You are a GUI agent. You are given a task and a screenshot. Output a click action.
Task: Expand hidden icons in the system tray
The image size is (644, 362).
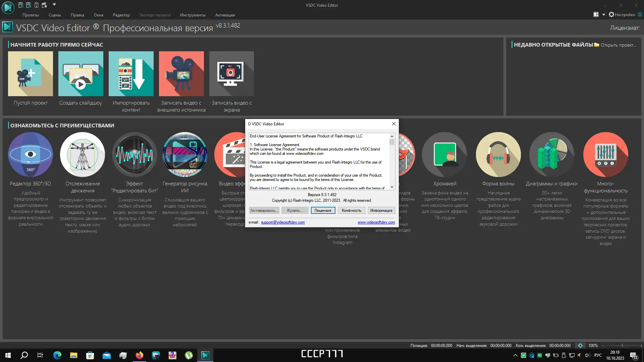click(x=516, y=355)
